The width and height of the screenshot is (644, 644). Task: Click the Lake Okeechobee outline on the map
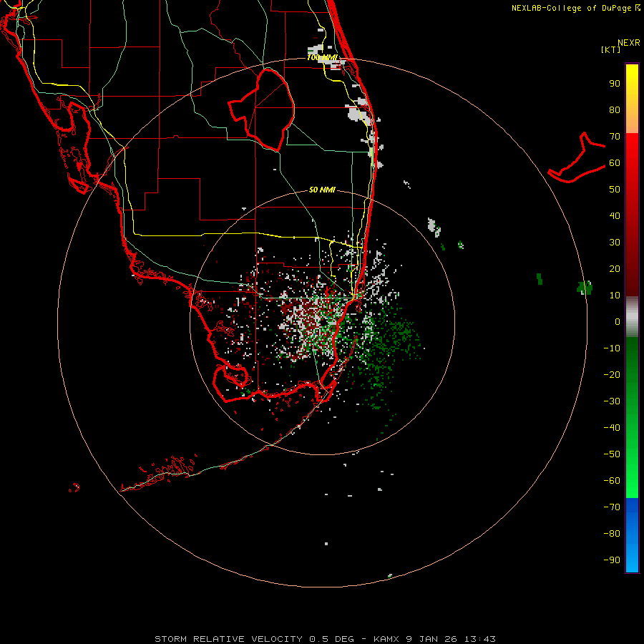pyautogui.click(x=262, y=109)
